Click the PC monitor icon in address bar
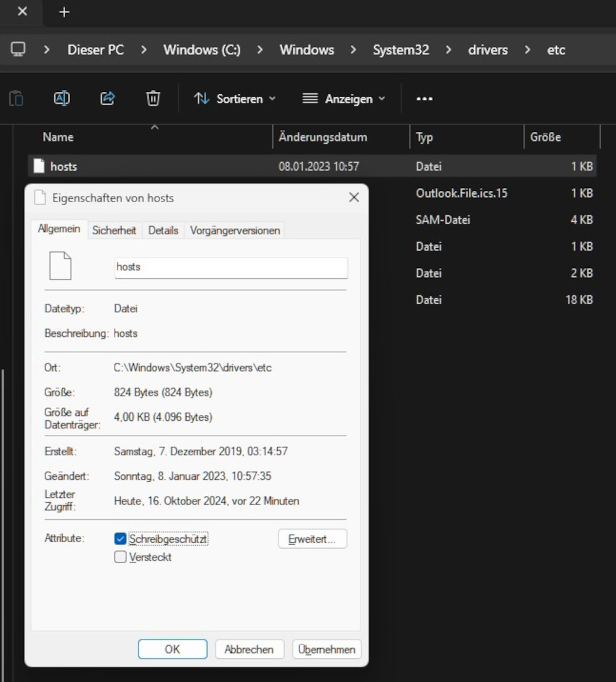 [18, 49]
